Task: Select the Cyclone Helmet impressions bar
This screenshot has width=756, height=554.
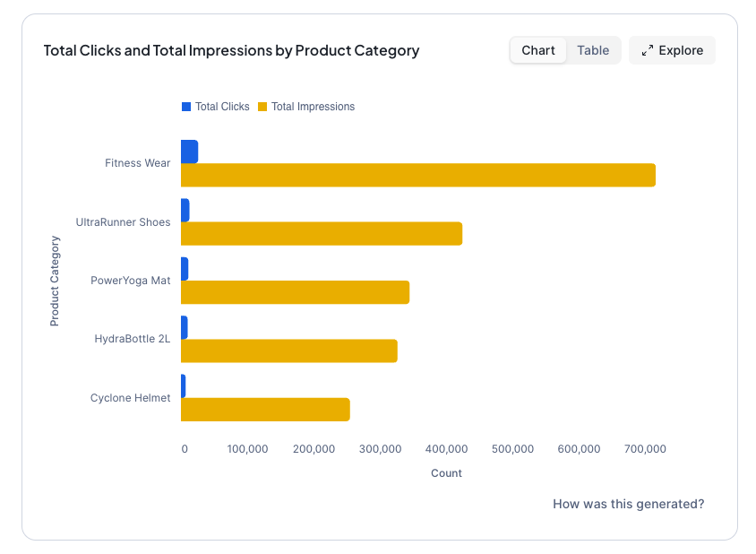Action: point(264,410)
